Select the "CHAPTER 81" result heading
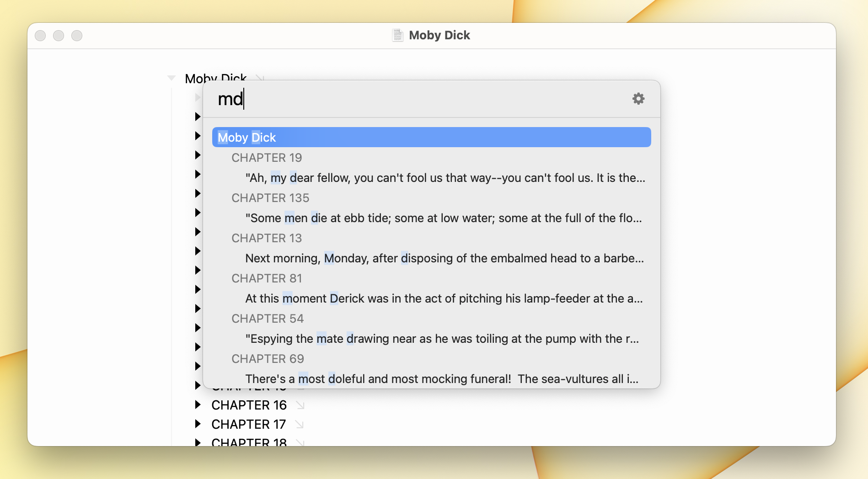This screenshot has height=479, width=868. click(x=267, y=278)
